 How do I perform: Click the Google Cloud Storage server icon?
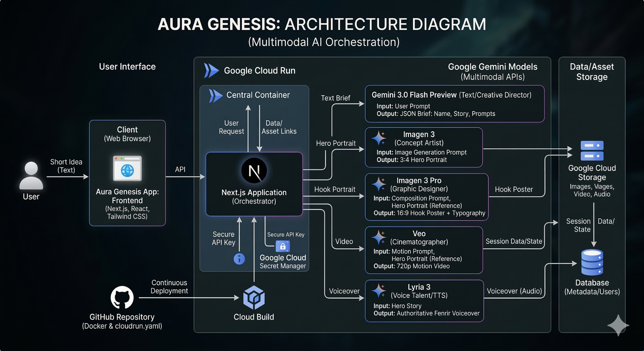592,151
